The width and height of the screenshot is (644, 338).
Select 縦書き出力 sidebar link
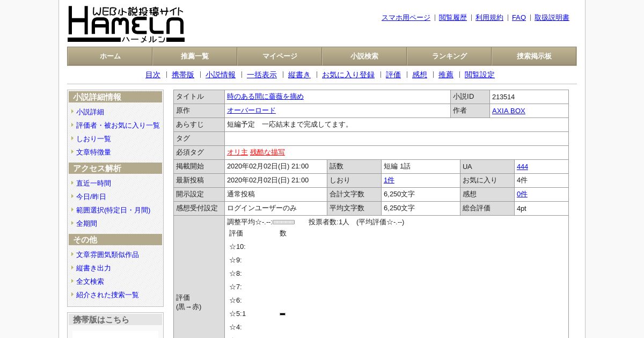point(93,268)
